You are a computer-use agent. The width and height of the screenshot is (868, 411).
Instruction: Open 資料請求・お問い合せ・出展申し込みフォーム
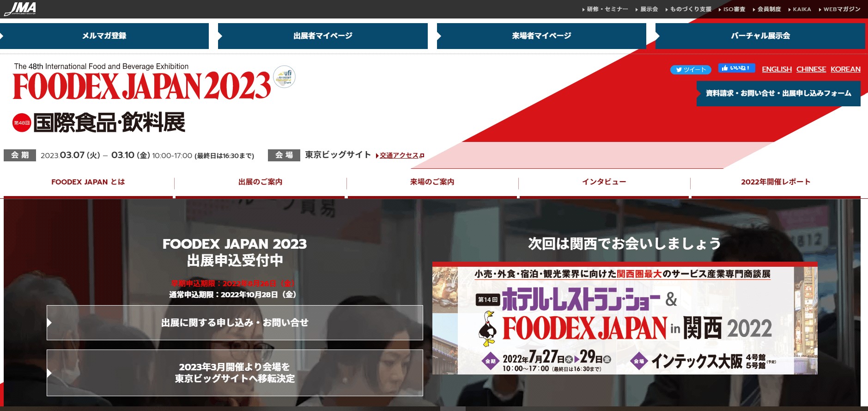pos(778,93)
